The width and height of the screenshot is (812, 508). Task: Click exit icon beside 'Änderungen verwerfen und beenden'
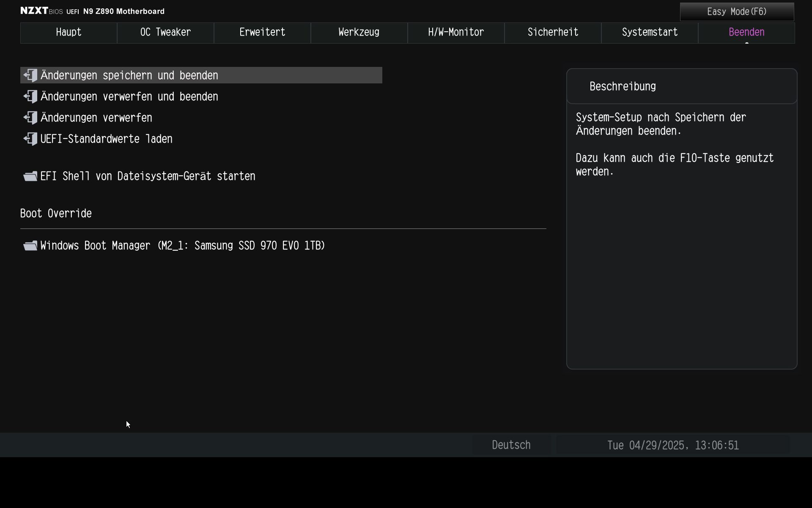(30, 97)
